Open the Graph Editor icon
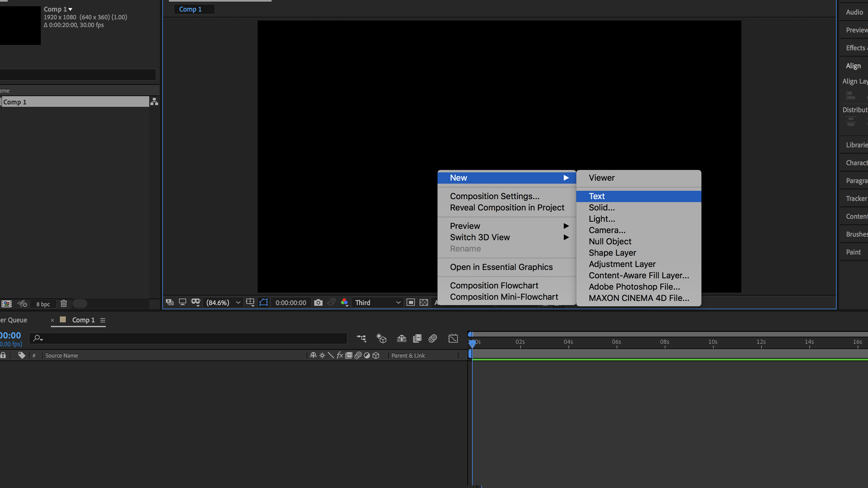 coord(453,338)
